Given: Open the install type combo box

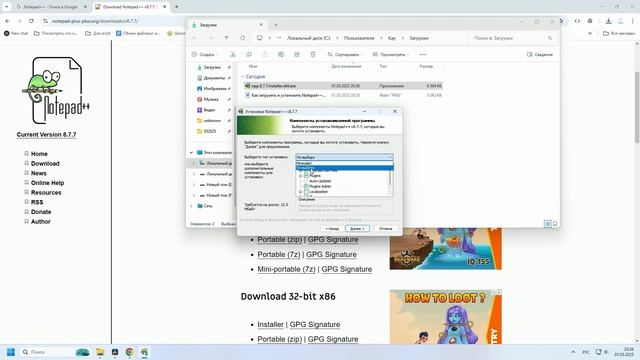Looking at the screenshot, I should (x=344, y=157).
